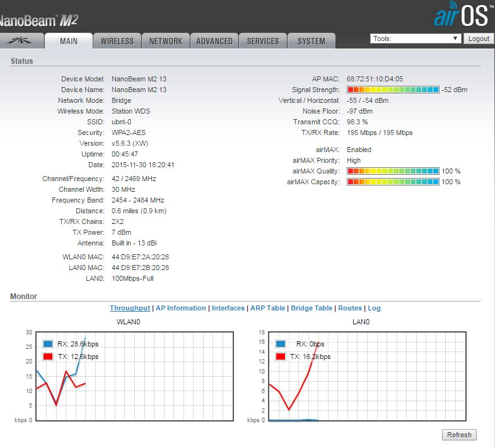Select the Frequency Band value 2454 - 2484 MHz
Image resolution: width=495 pixels, height=448 pixels.
click(137, 200)
